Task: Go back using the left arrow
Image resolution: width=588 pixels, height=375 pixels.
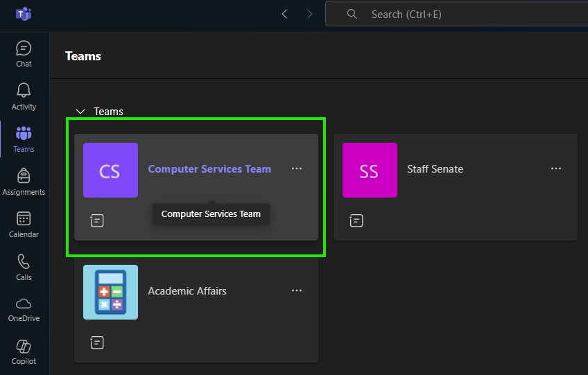Action: pos(284,15)
